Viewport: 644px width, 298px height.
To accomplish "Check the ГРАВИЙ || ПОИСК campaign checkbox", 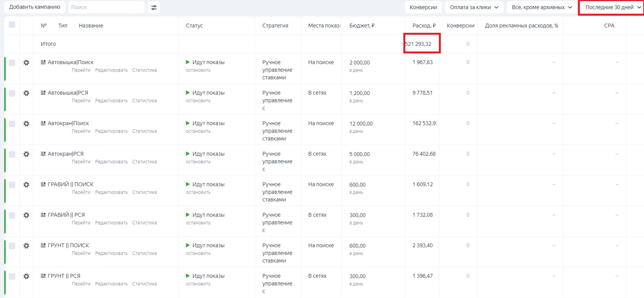I will pyautogui.click(x=12, y=185).
